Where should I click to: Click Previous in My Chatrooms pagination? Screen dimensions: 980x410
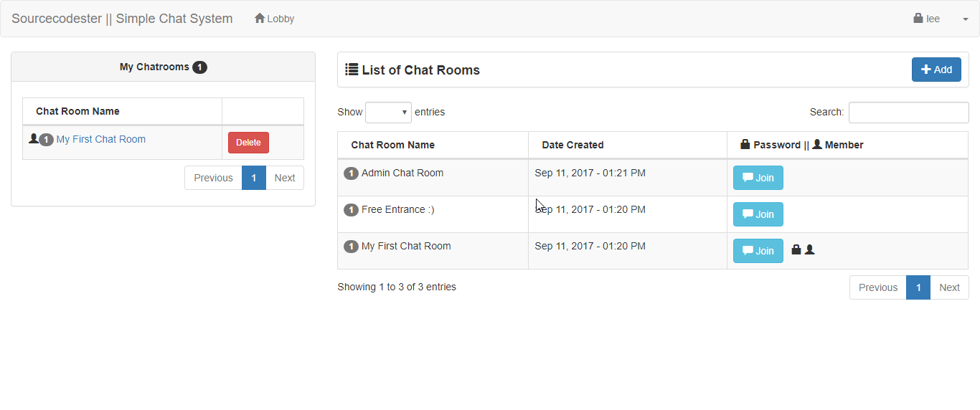coord(213,178)
